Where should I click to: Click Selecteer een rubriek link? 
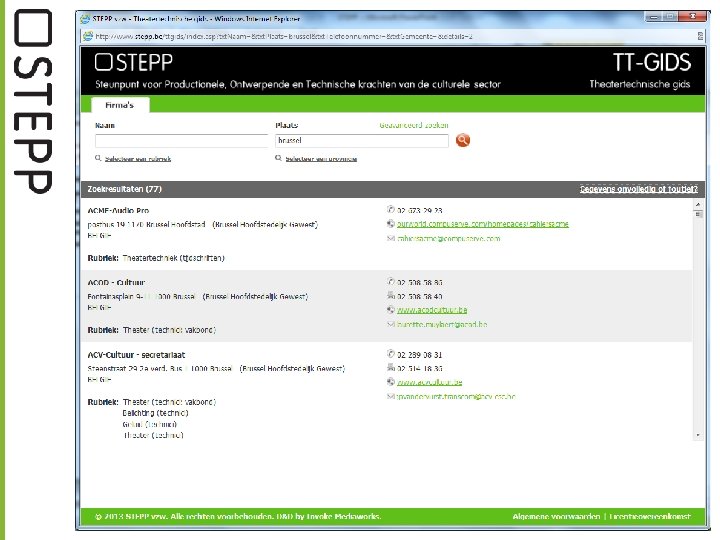(138, 159)
